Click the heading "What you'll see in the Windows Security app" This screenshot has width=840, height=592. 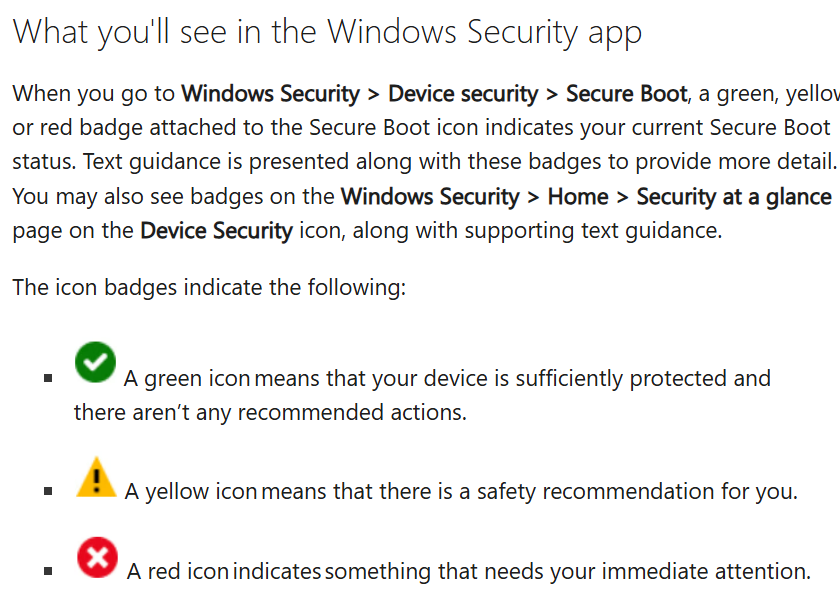coord(327,33)
